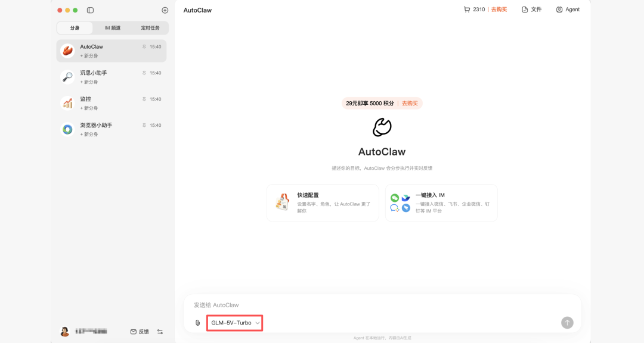The height and width of the screenshot is (343, 644).
Task: Click the 发送给 AutoClaw message input
Action: [382, 305]
